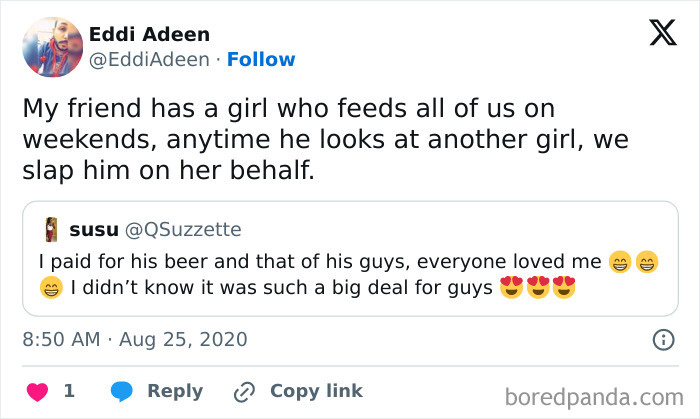Image resolution: width=700 pixels, height=419 pixels.
Task: Open the info icon beside the timestamp
Action: point(662,340)
